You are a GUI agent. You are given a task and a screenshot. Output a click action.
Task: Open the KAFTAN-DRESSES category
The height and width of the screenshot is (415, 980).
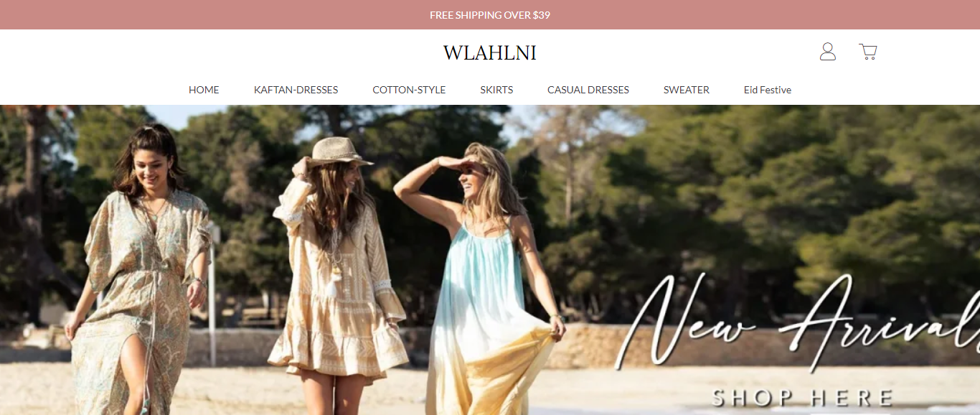tap(296, 90)
